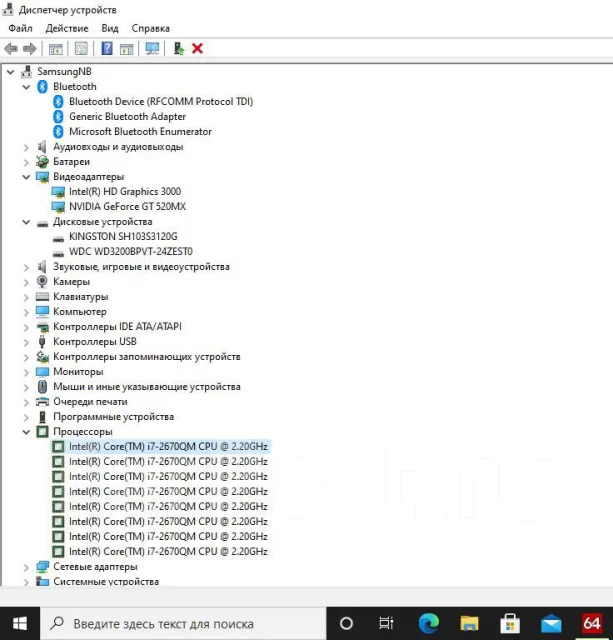Open File Explorer from taskbar
613x640 pixels.
[x=469, y=624]
